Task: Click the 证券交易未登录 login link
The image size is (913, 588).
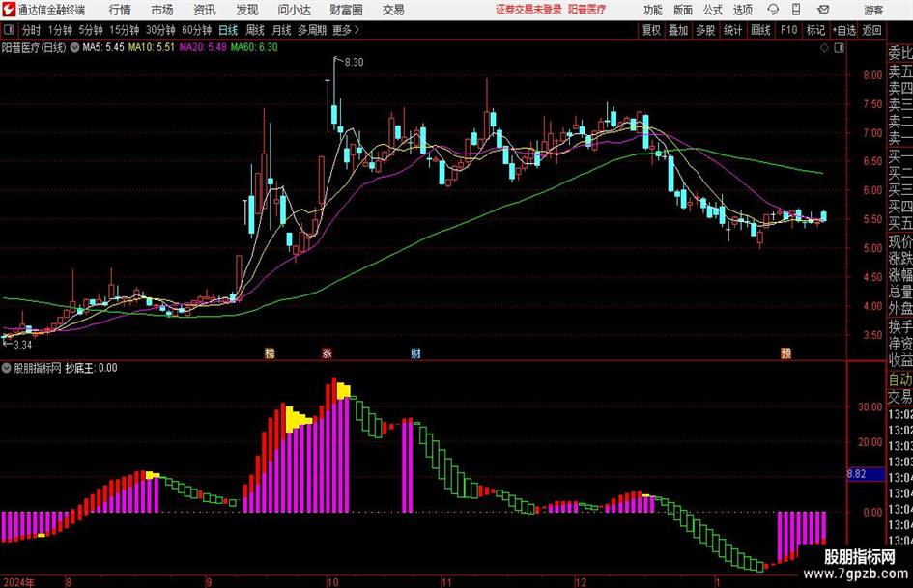Action: coord(528,10)
